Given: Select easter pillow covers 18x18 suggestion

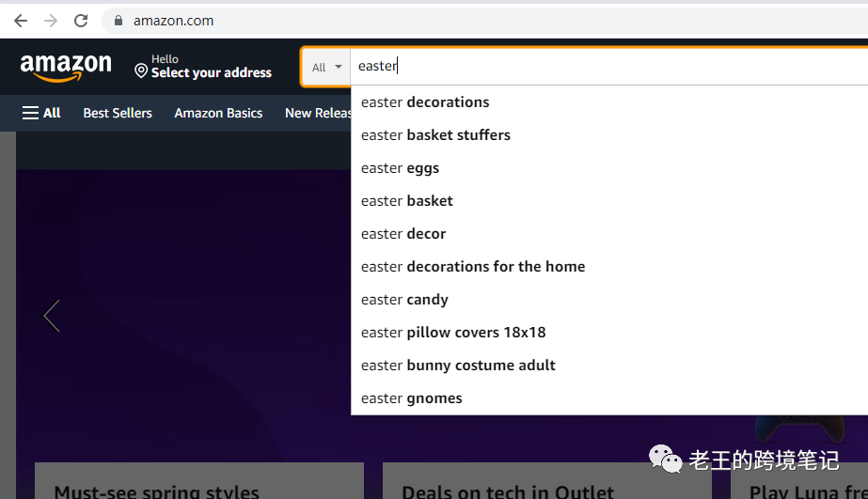Looking at the screenshot, I should coord(609,333).
